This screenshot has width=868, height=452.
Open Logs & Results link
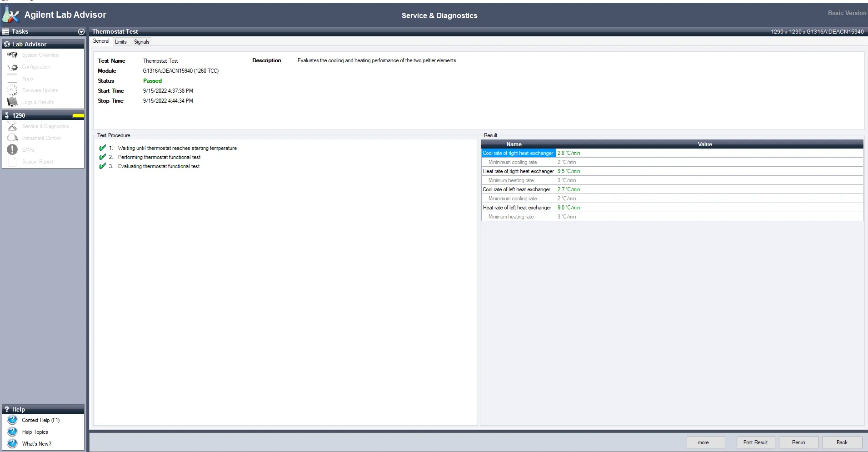[38, 102]
